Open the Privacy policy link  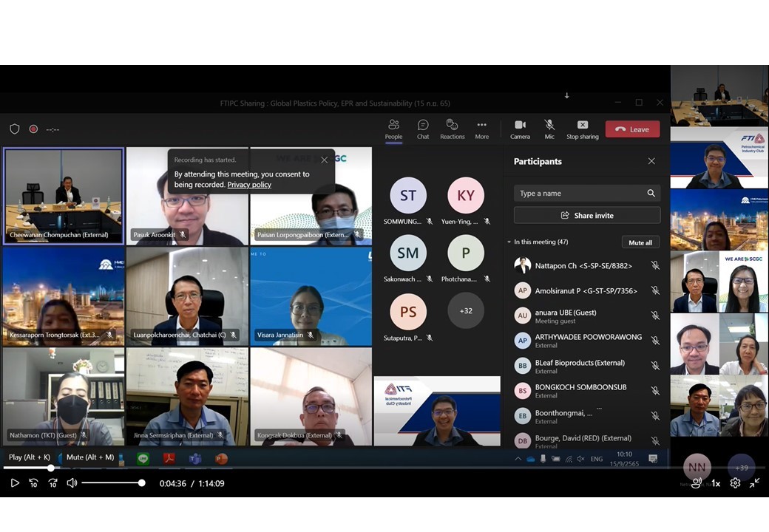(249, 185)
